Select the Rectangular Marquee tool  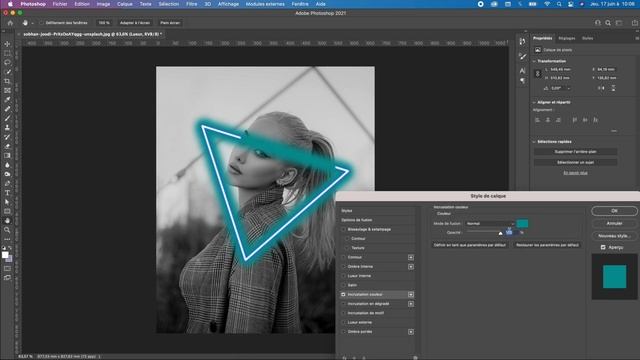click(7, 53)
